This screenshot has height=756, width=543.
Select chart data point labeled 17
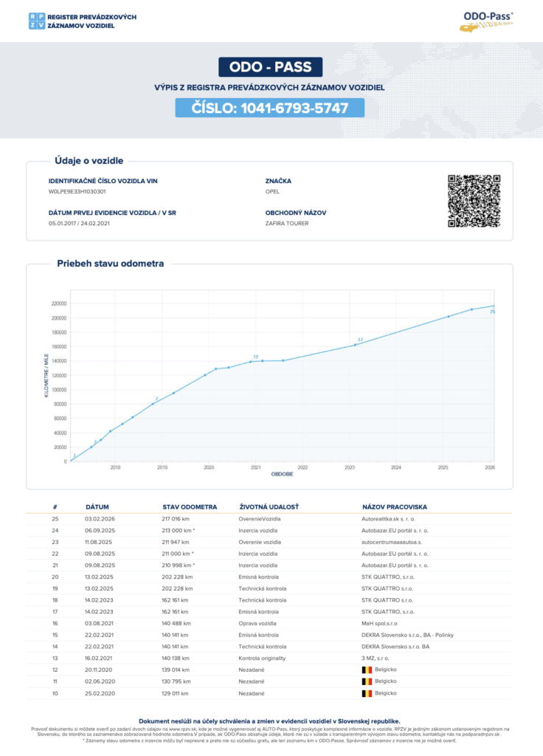coord(355,345)
